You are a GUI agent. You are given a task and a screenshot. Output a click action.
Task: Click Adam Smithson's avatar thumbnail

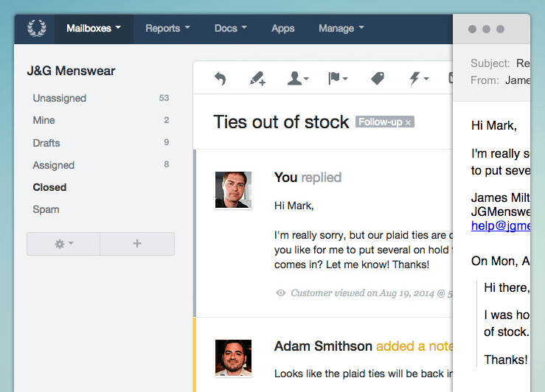(233, 357)
